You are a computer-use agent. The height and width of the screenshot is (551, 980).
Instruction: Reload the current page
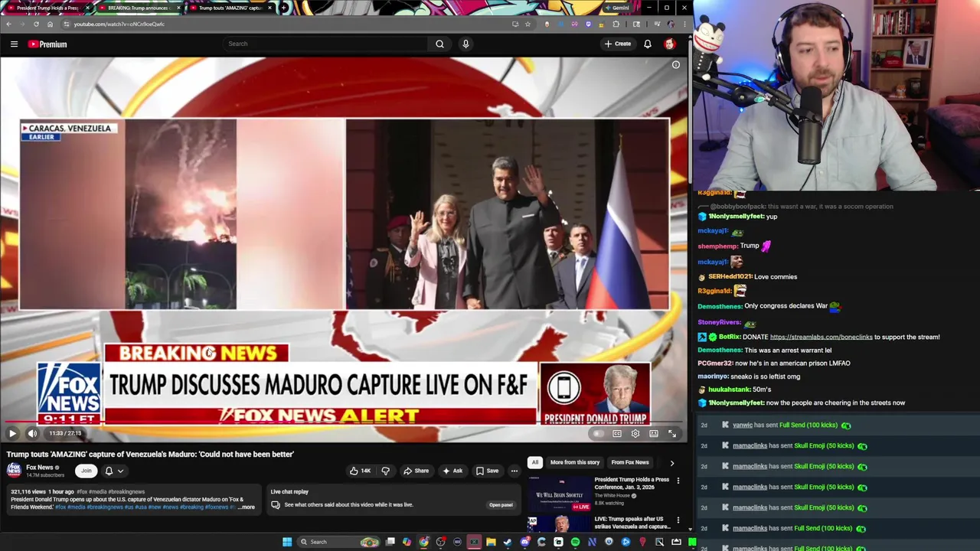pyautogui.click(x=36, y=24)
